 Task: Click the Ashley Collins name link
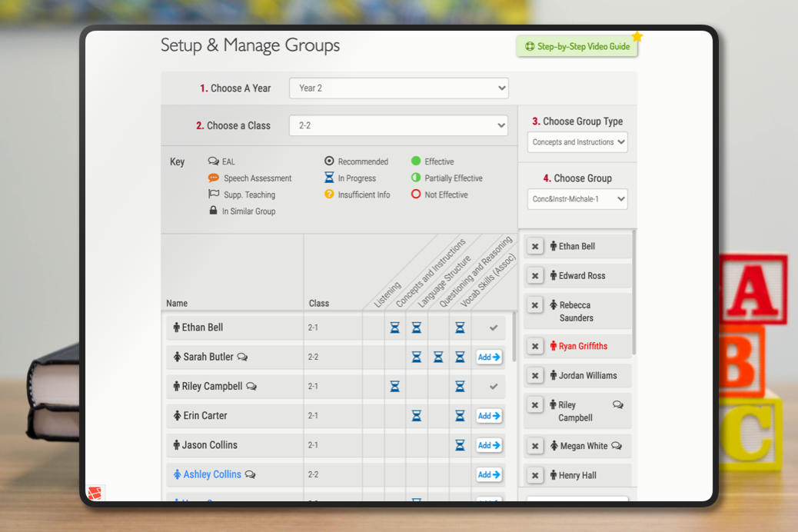212,475
